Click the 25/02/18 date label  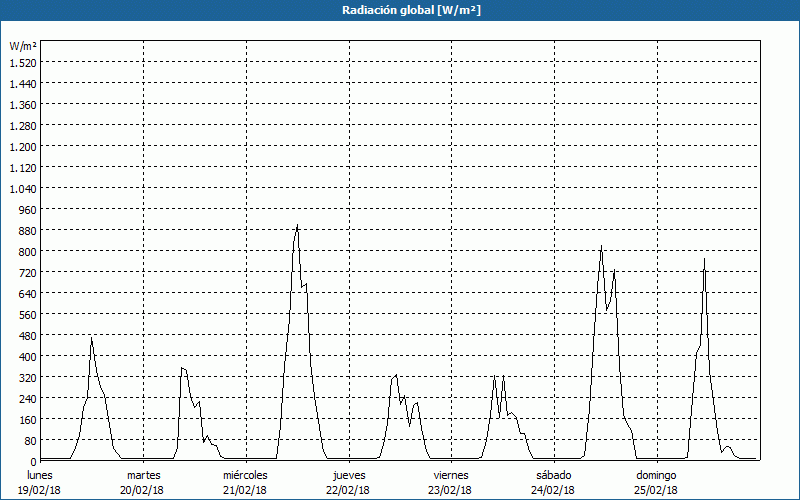[x=656, y=490]
